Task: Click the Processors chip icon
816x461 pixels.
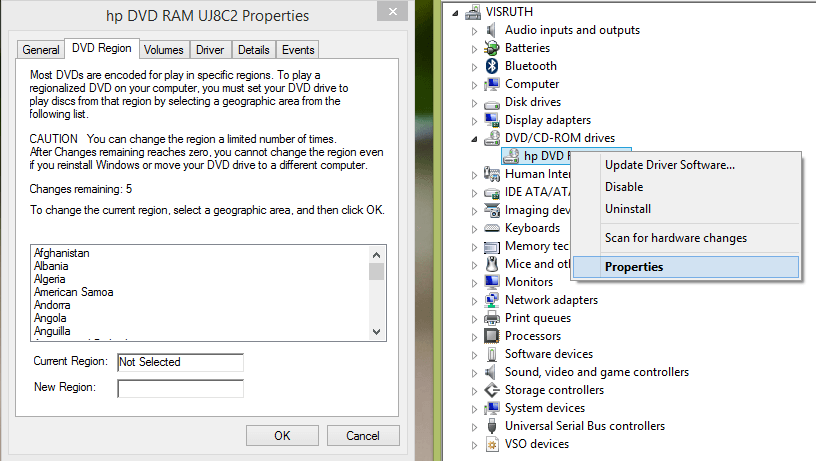Action: click(492, 336)
